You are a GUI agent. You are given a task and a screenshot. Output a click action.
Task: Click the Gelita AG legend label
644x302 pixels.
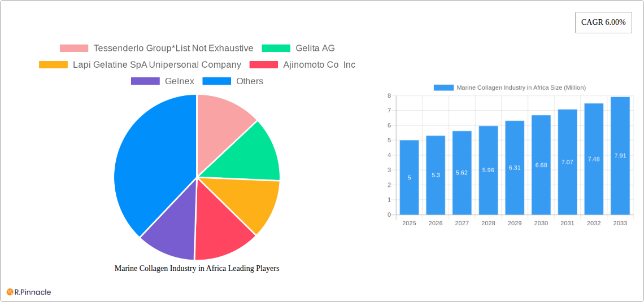pyautogui.click(x=315, y=49)
